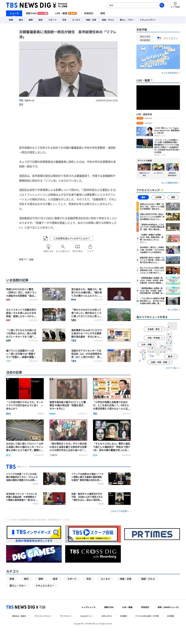Expand ranking with もっと見る
This screenshot has height=644, width=186.
coord(174,309)
